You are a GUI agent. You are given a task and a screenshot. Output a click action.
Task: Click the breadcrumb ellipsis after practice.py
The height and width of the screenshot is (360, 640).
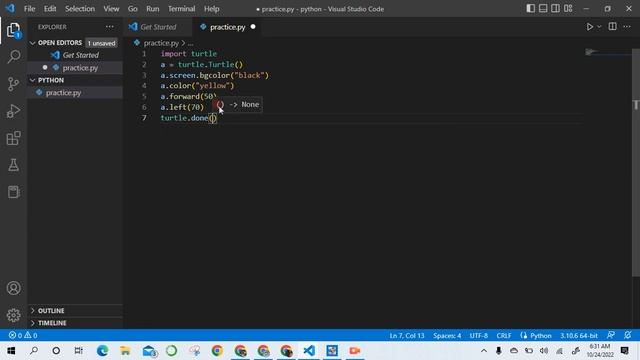[191, 43]
